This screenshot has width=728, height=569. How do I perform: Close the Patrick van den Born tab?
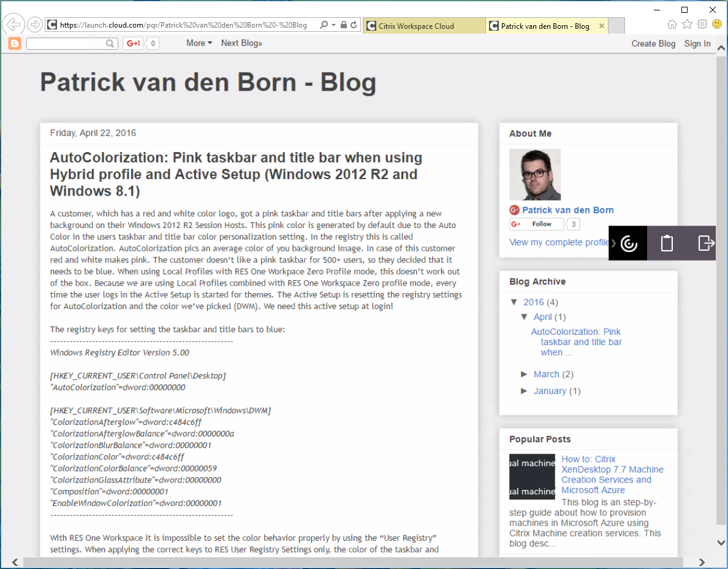pyautogui.click(x=602, y=26)
